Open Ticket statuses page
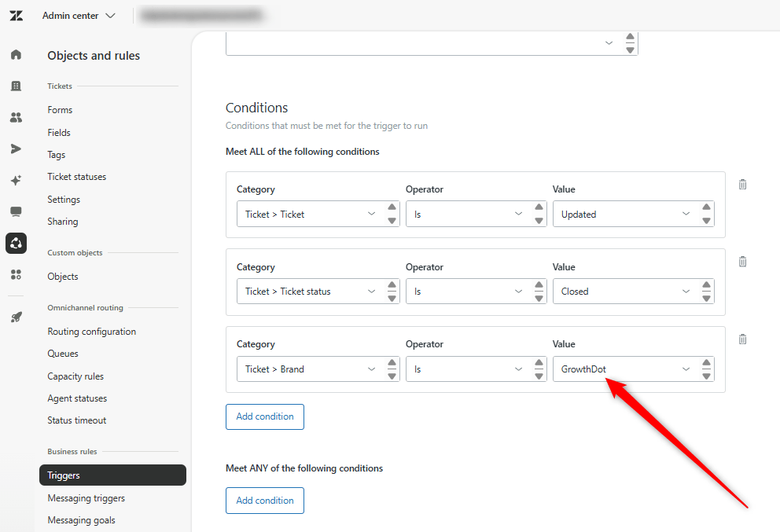 coord(76,177)
